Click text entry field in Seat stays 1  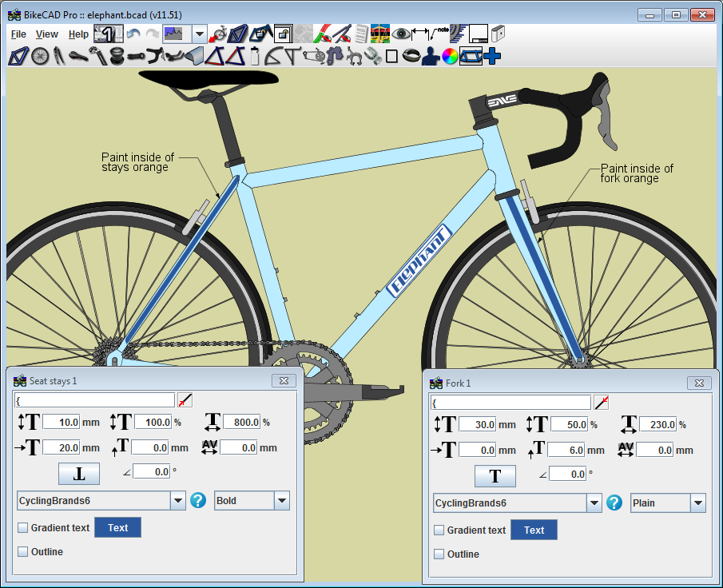(95, 399)
